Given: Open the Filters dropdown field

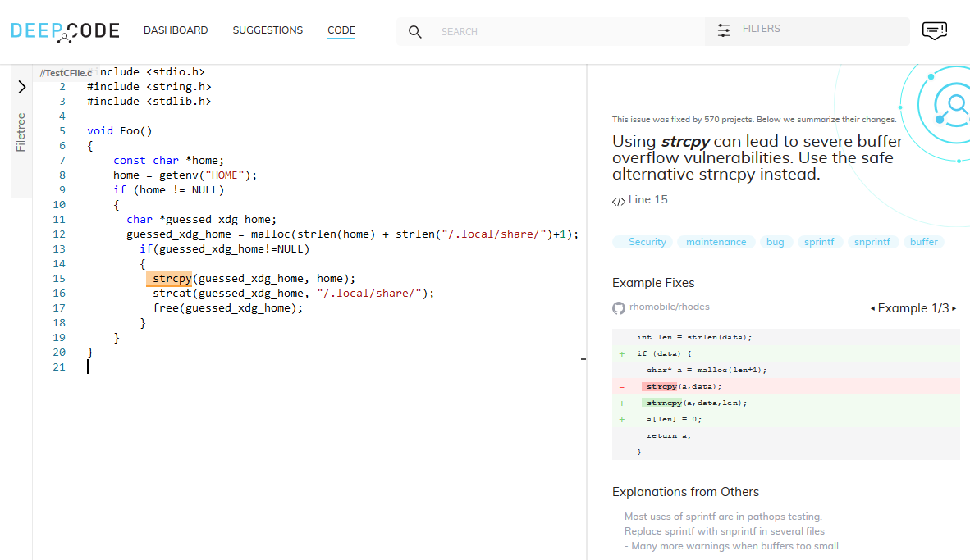Looking at the screenshot, I should pyautogui.click(x=821, y=30).
